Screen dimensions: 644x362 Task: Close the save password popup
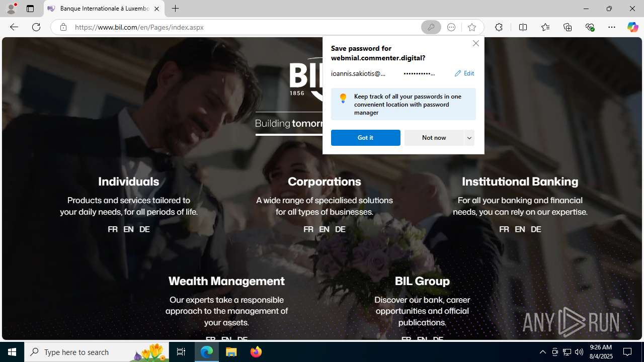[x=475, y=43]
